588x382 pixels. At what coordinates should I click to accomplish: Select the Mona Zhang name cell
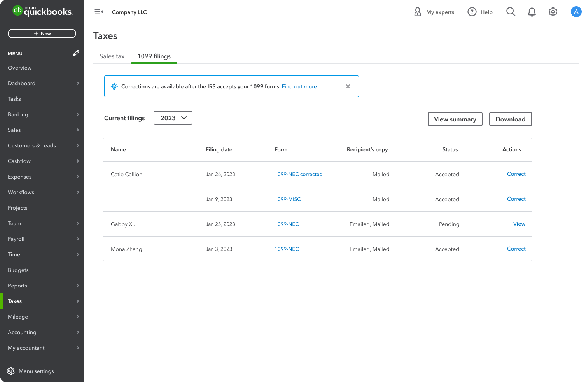coord(126,249)
